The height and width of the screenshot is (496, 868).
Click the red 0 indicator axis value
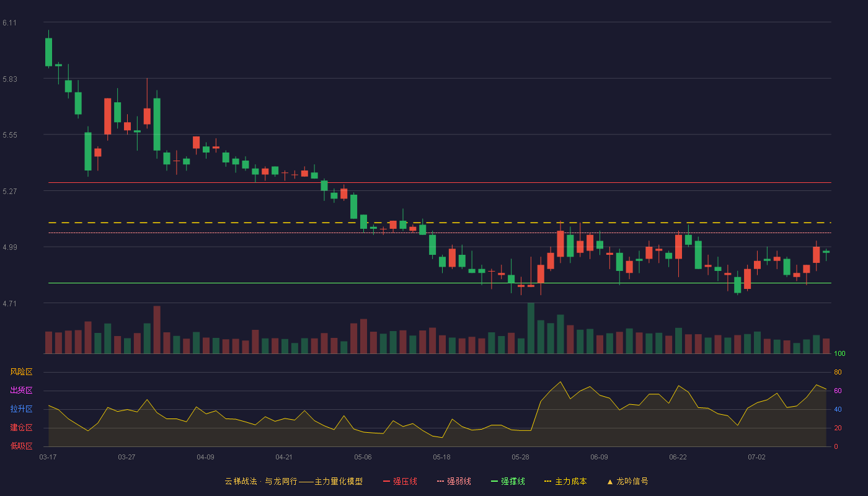(x=836, y=446)
